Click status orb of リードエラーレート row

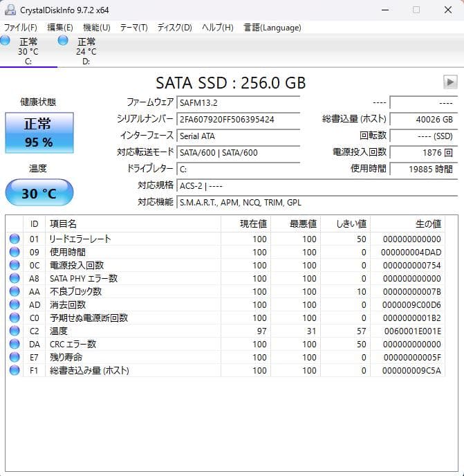point(15,239)
